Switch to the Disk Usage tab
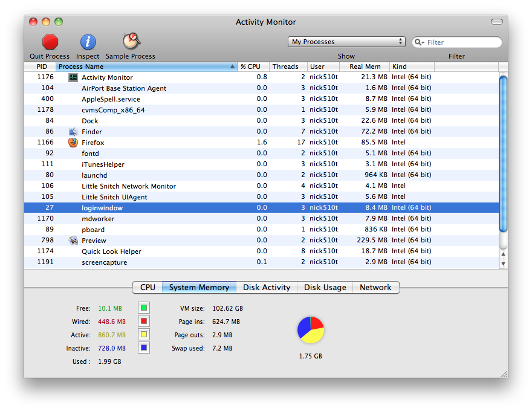532x411 pixels. (x=325, y=287)
